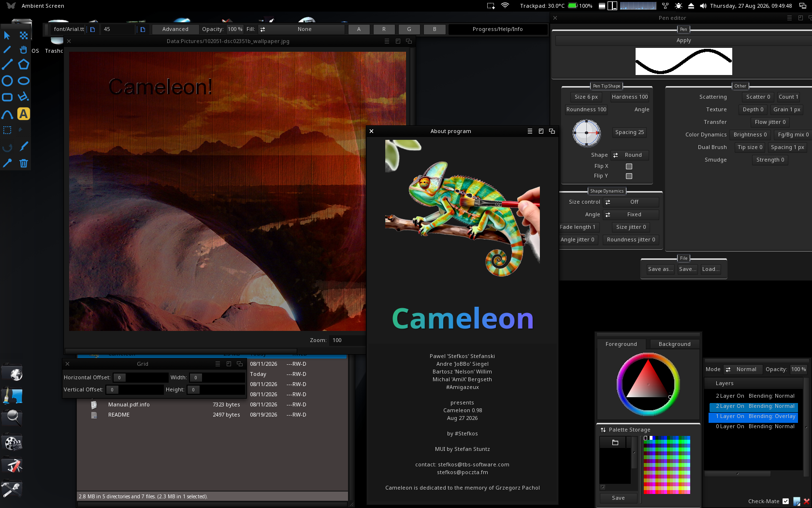Toggle the Flip Y checkbox

pos(629,176)
